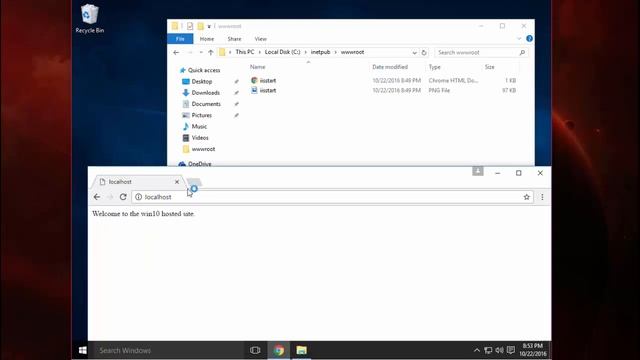The width and height of the screenshot is (640, 360).
Task: Switch to the Home ribbon tab
Action: [x=207, y=39]
